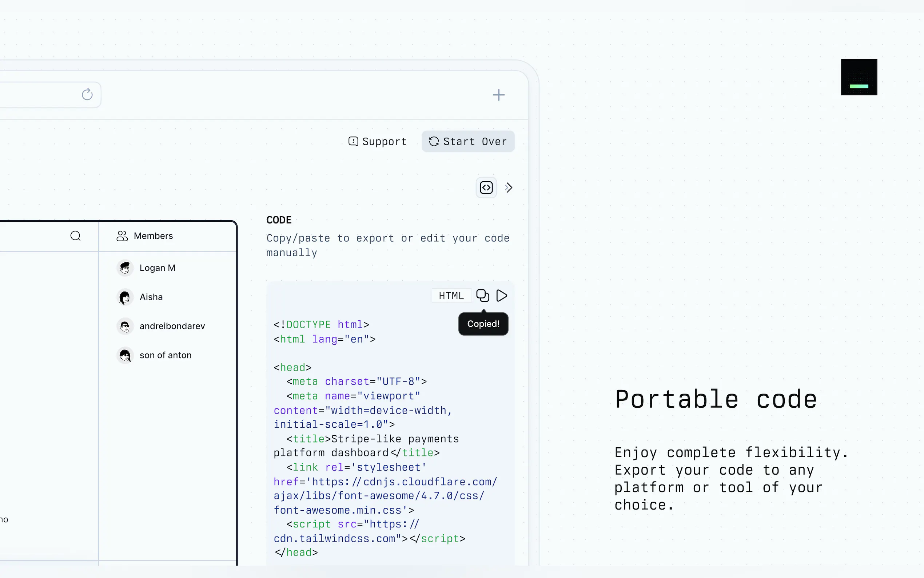Select the member named Aisha
This screenshot has height=578, width=924.
(151, 297)
